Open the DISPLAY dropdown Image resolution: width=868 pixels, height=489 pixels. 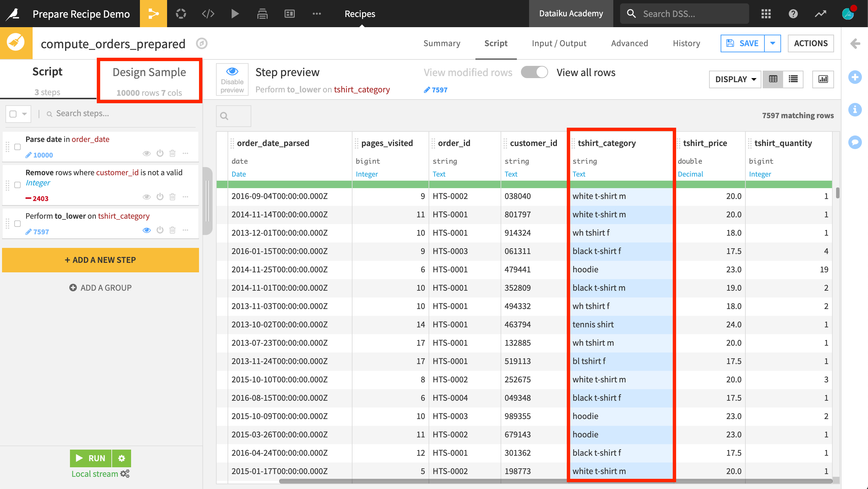coord(735,79)
